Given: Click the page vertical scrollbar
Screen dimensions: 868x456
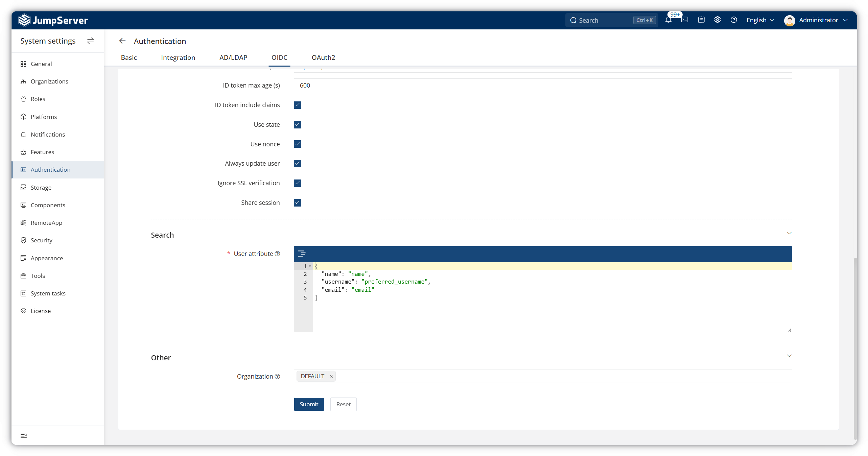Looking at the screenshot, I should (x=855, y=348).
